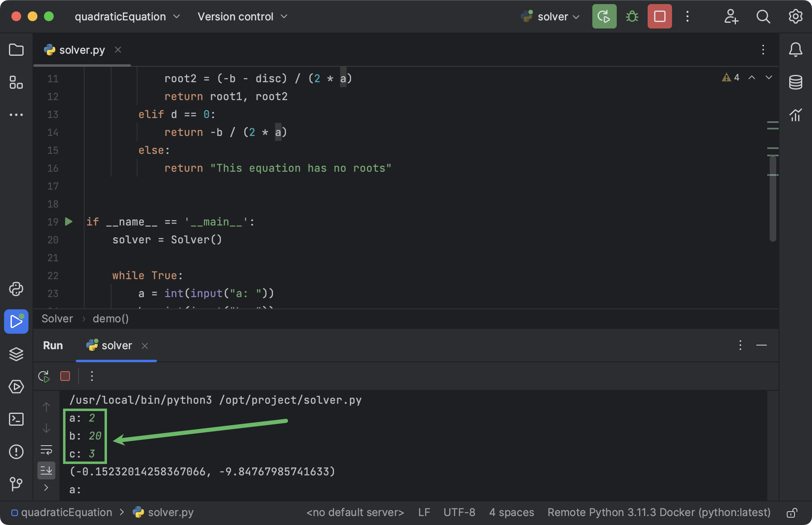Expand the quadraticEquation project dropdown
Viewport: 812px width, 525px height.
tap(127, 17)
